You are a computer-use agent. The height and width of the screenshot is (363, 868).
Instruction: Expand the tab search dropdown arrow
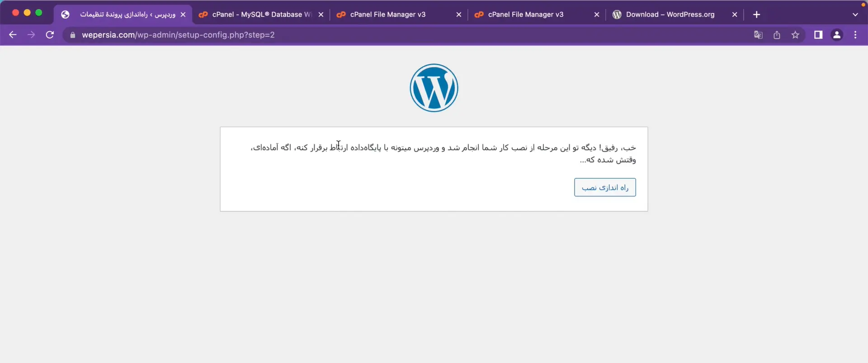point(855,14)
